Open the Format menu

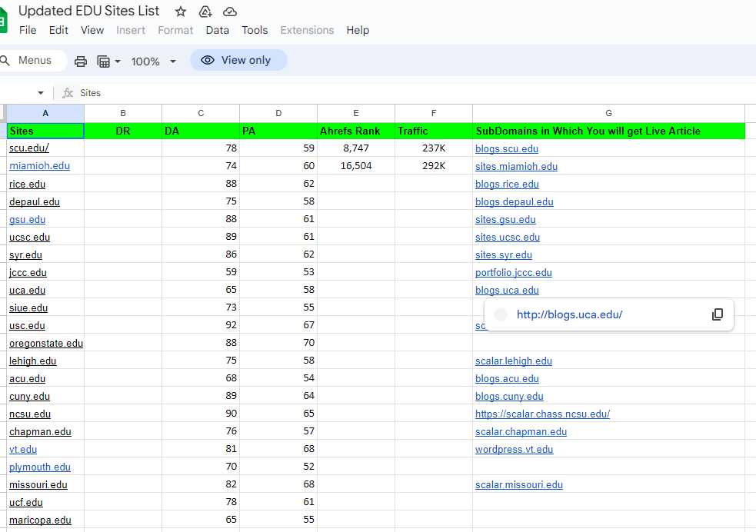(x=175, y=30)
